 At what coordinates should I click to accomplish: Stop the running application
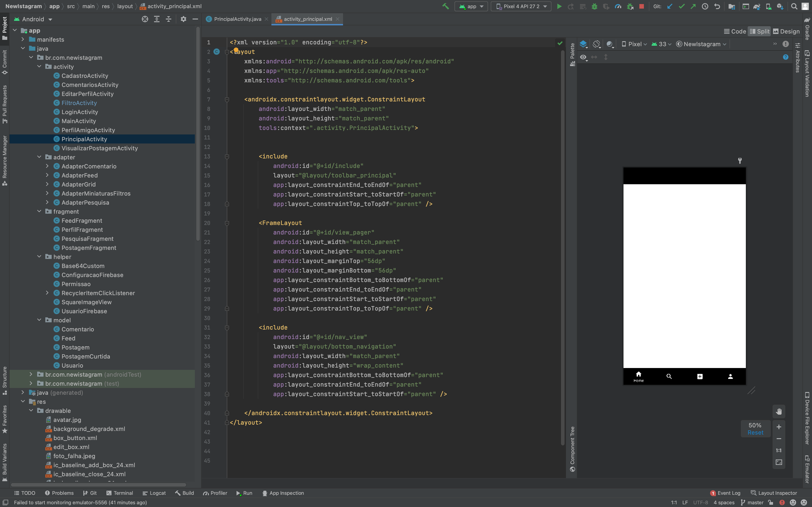coord(641,6)
